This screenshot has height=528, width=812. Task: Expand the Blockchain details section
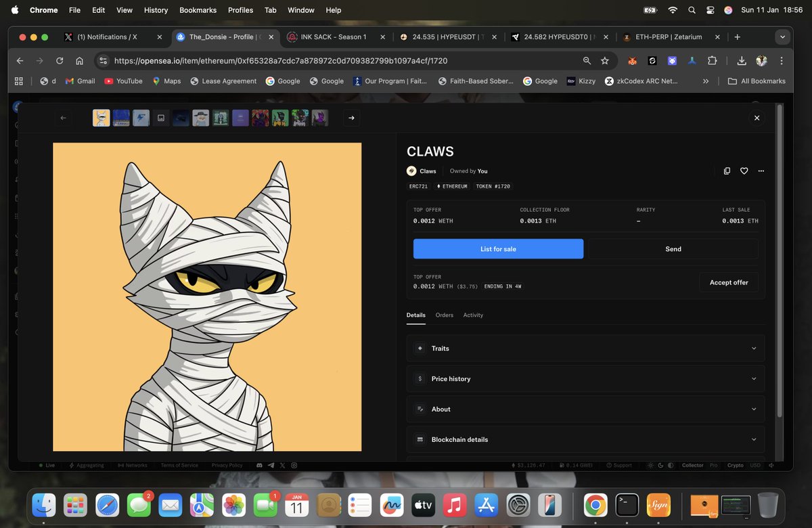(x=586, y=439)
